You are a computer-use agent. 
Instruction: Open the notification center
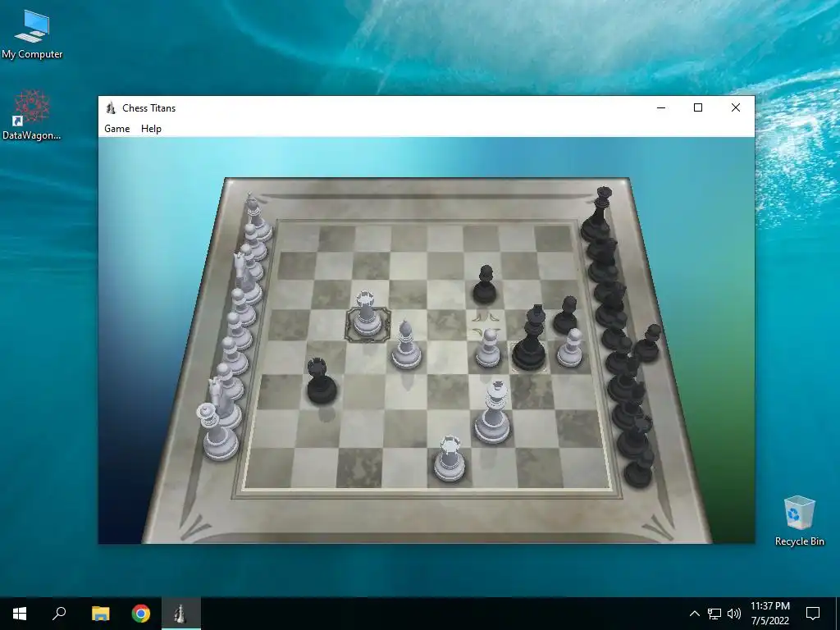tap(813, 614)
